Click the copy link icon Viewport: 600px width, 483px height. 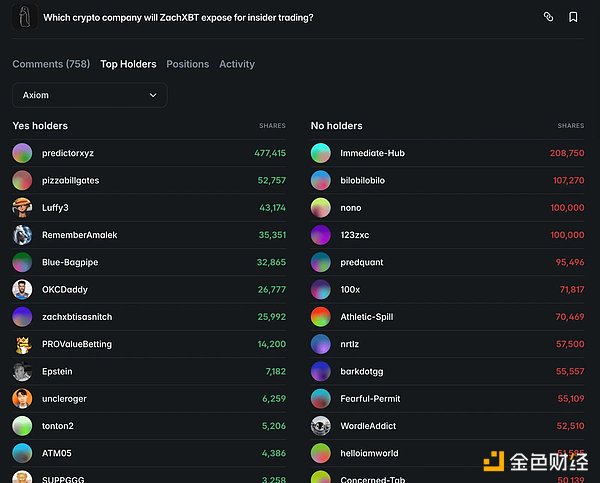coord(548,17)
